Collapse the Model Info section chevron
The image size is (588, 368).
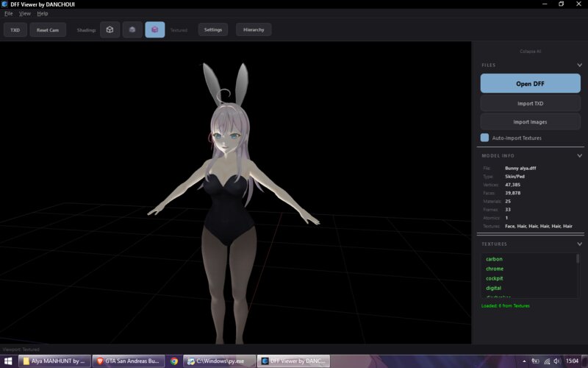tap(579, 155)
